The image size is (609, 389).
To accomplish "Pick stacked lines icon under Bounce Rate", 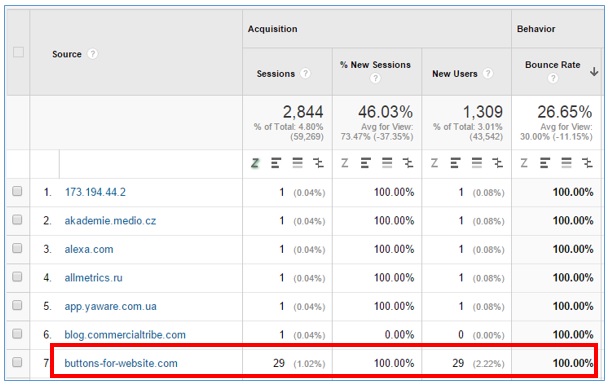I will [x=566, y=163].
